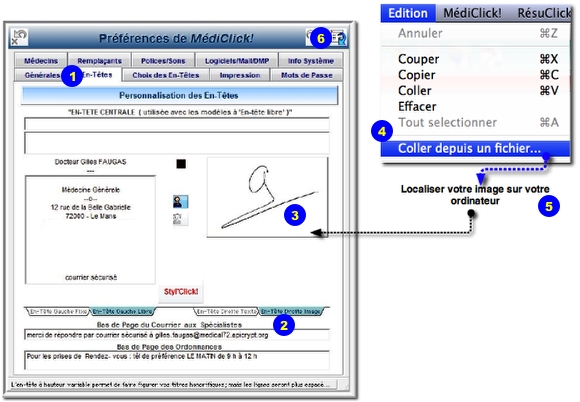Click the second En-Tête Centrale text box
The image size is (580, 402).
pyautogui.click(x=177, y=143)
